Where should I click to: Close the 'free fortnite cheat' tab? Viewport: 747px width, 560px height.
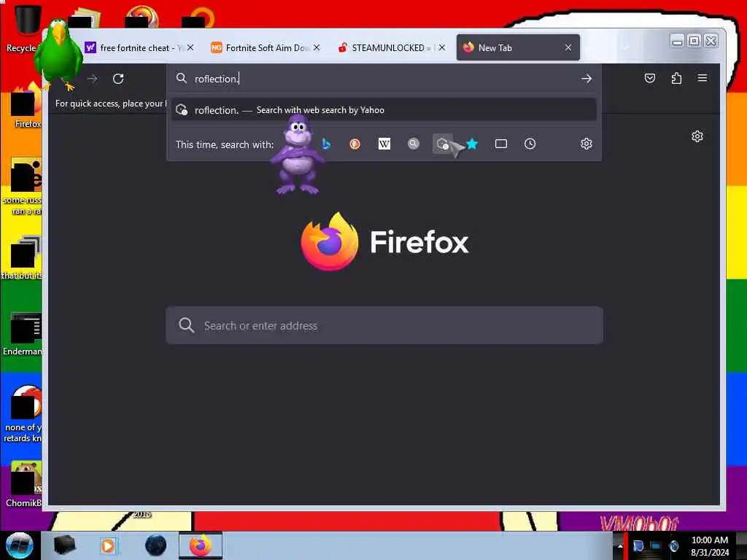[190, 47]
